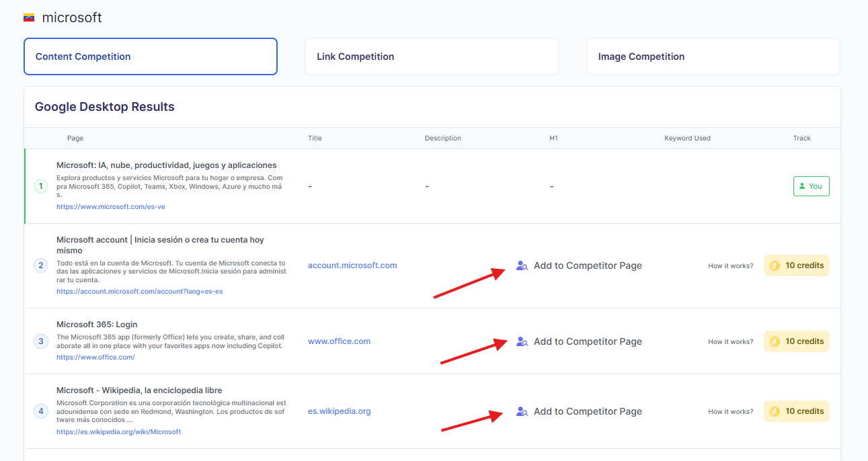
Task: Click How it works? in Microsoft account row
Action: [x=730, y=266]
